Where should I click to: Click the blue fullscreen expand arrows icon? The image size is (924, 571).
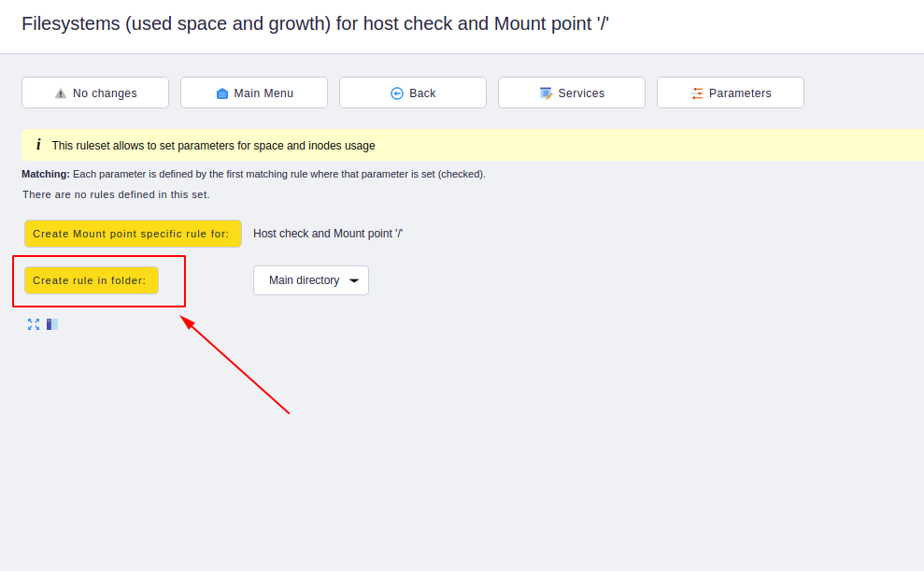point(34,324)
